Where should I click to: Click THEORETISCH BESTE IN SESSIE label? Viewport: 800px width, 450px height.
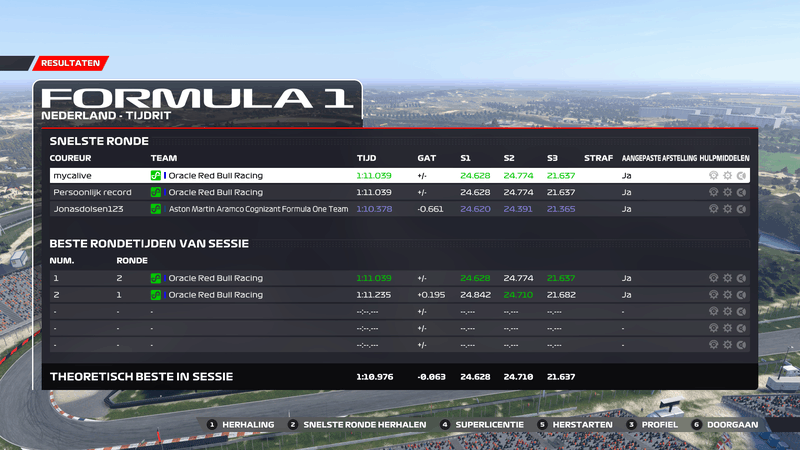(x=141, y=377)
